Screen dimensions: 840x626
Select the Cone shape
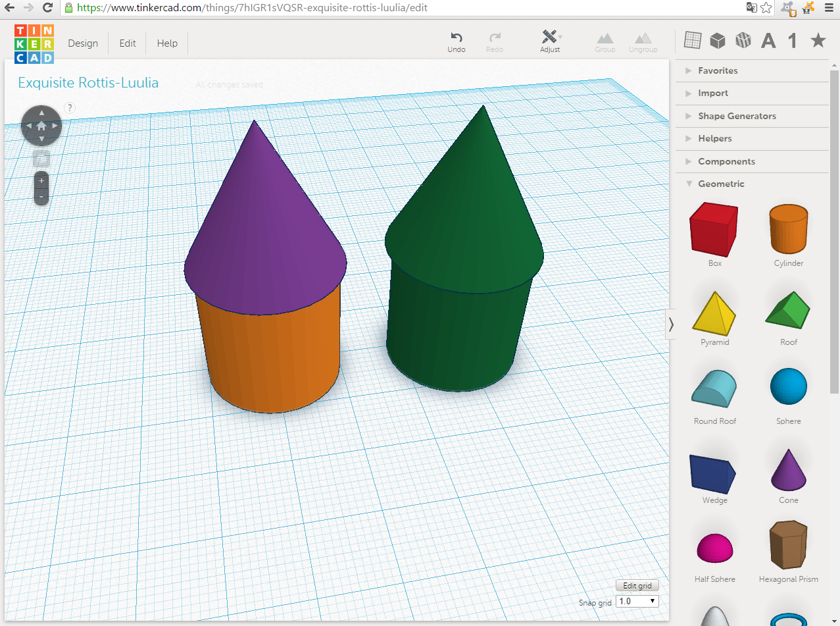point(787,470)
